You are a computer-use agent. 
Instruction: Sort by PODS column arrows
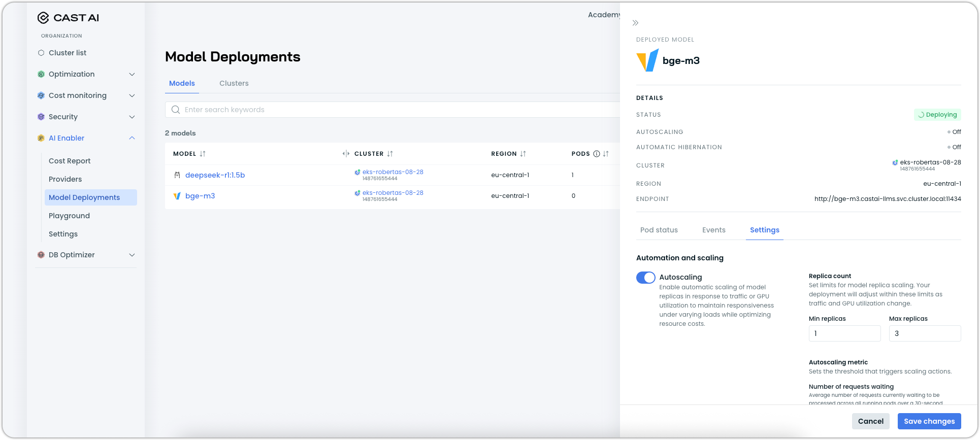coord(606,154)
